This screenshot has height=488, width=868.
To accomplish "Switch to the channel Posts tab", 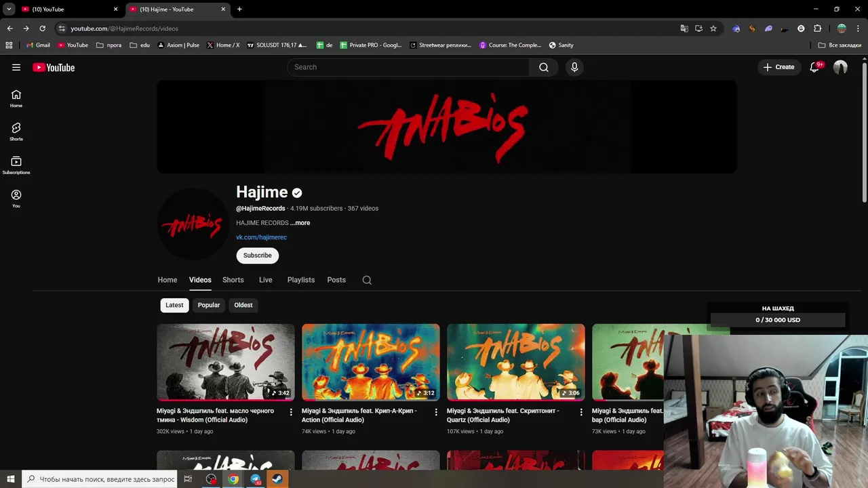I will coord(336,280).
